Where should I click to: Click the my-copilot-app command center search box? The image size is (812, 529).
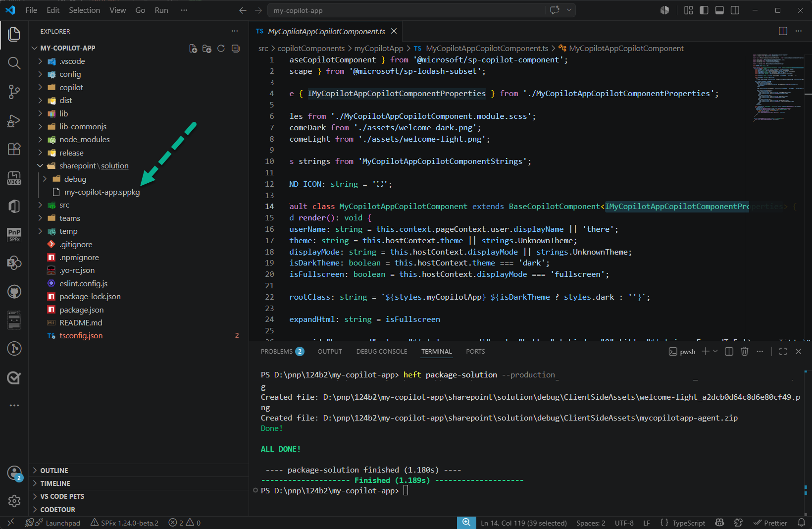click(406, 10)
